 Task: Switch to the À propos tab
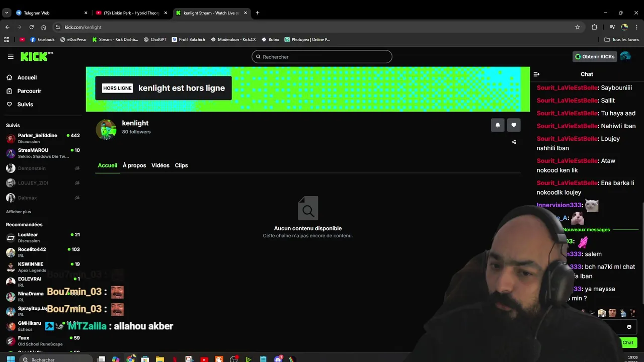(134, 165)
